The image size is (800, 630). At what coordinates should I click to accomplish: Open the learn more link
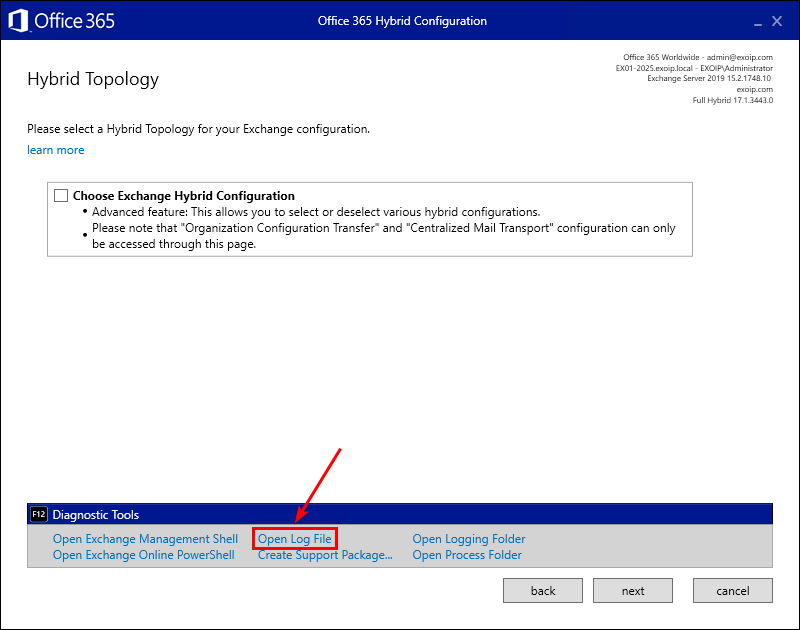[56, 150]
